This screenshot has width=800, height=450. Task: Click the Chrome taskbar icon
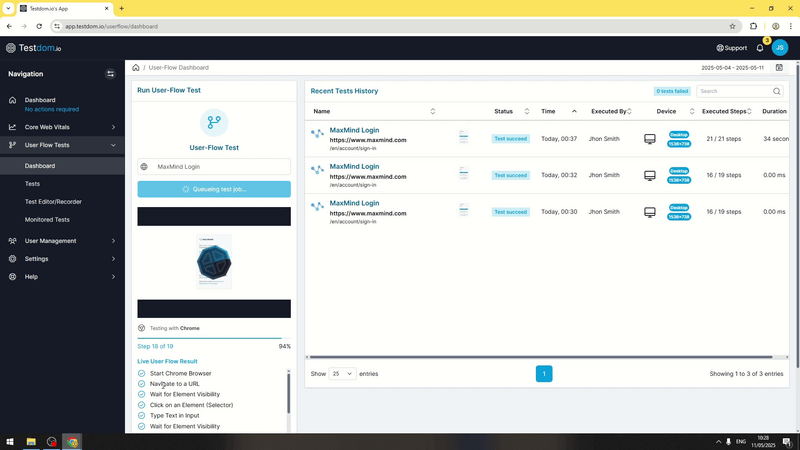pyautogui.click(x=72, y=442)
